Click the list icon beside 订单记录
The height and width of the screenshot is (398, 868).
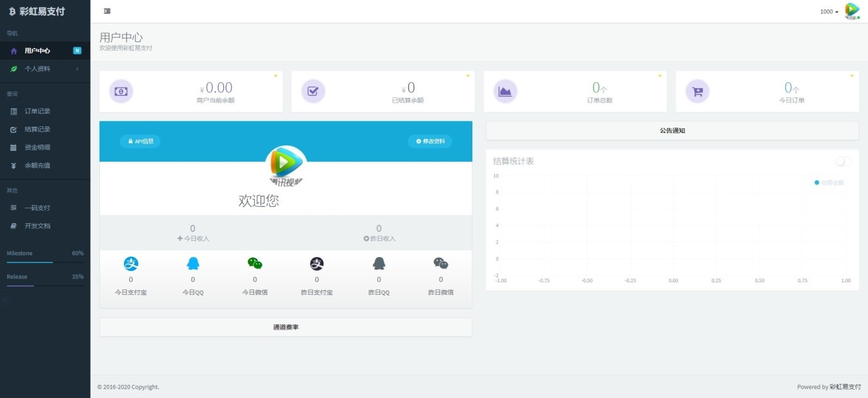coord(14,111)
